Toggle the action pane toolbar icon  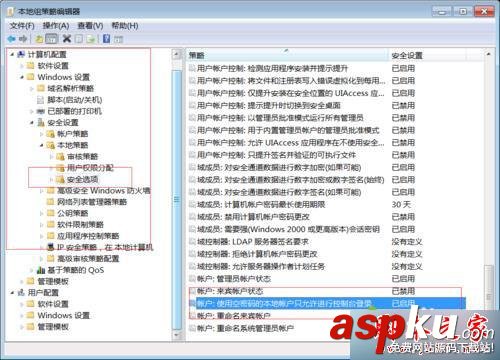click(x=118, y=39)
